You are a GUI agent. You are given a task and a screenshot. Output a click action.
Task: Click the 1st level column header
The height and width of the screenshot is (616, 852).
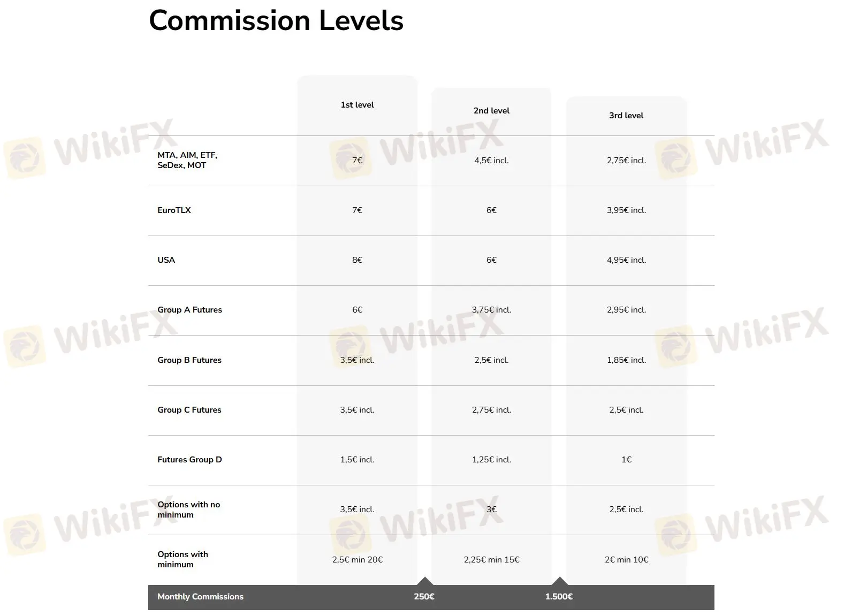pyautogui.click(x=357, y=105)
